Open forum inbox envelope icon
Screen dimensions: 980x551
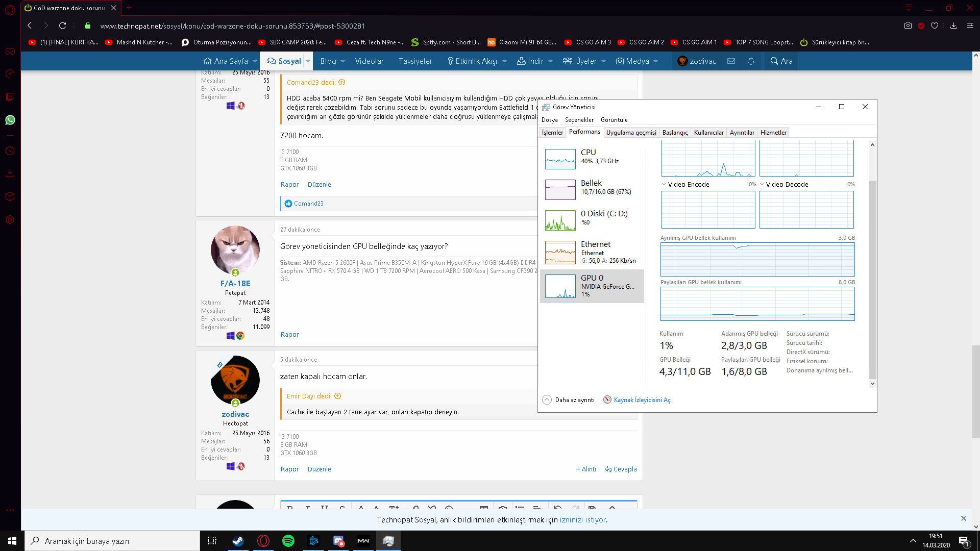pyautogui.click(x=731, y=61)
